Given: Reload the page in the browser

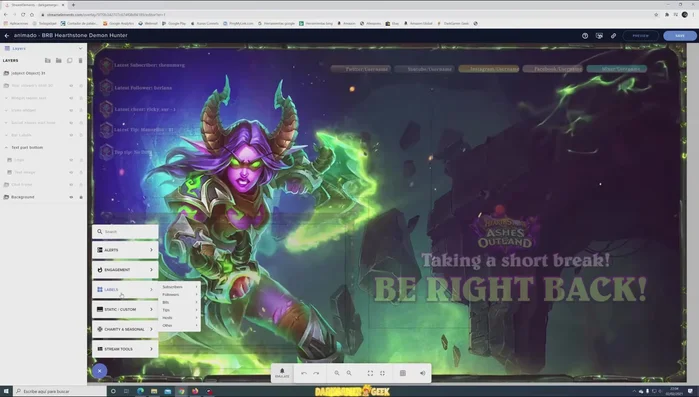Looking at the screenshot, I should (23, 15).
